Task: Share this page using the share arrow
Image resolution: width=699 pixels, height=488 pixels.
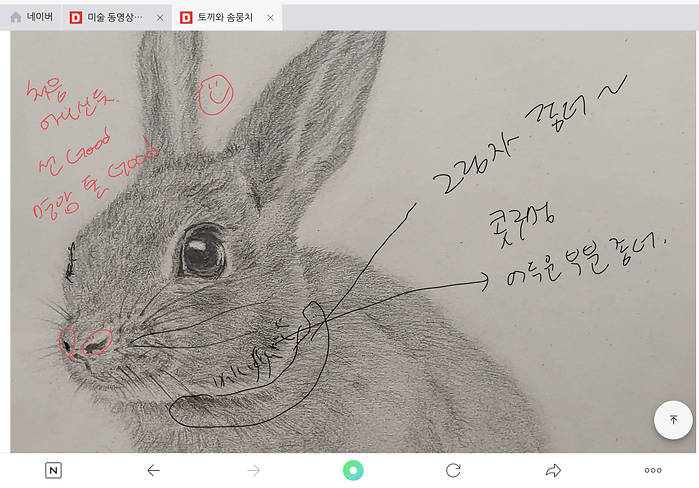Action: tap(553, 470)
